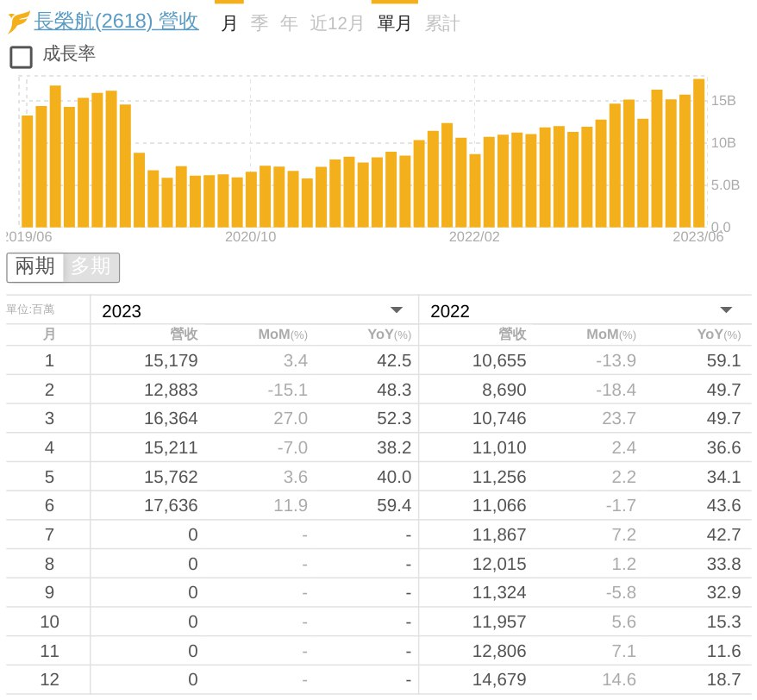Select the 月 period tab
This screenshot has height=700, width=757.
[228, 23]
